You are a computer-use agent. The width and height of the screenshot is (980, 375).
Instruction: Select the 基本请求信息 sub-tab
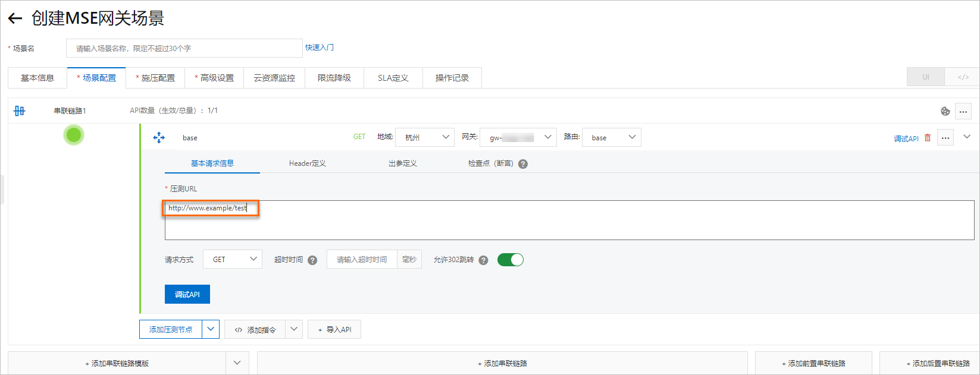[x=212, y=163]
